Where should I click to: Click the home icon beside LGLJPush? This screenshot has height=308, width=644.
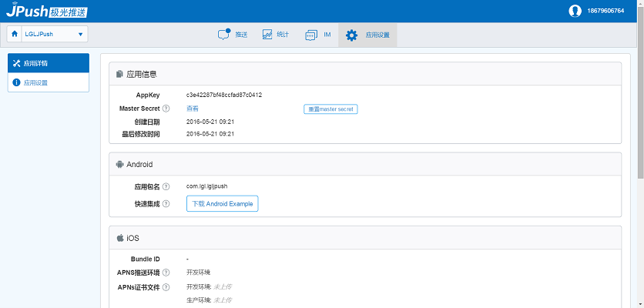click(x=15, y=34)
